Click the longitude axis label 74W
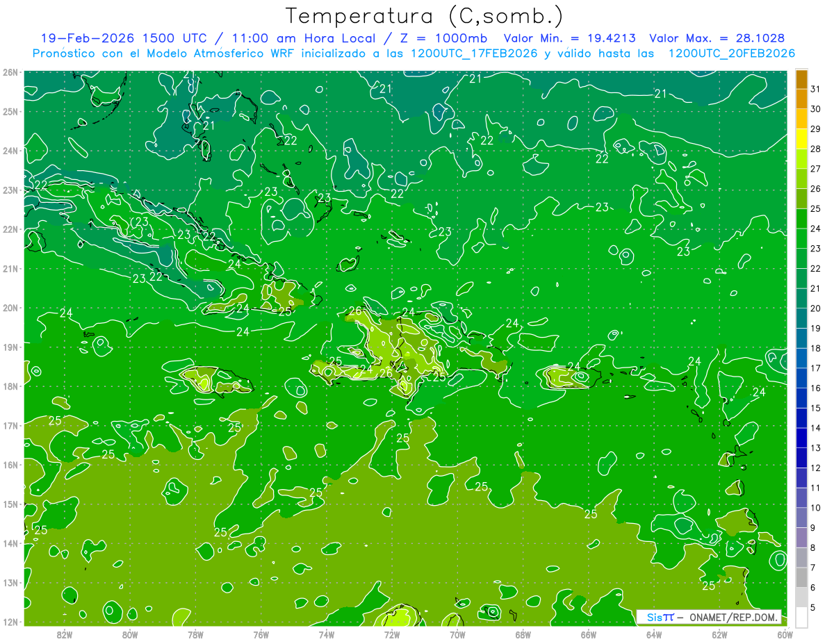The width and height of the screenshot is (834, 644). 326,634
